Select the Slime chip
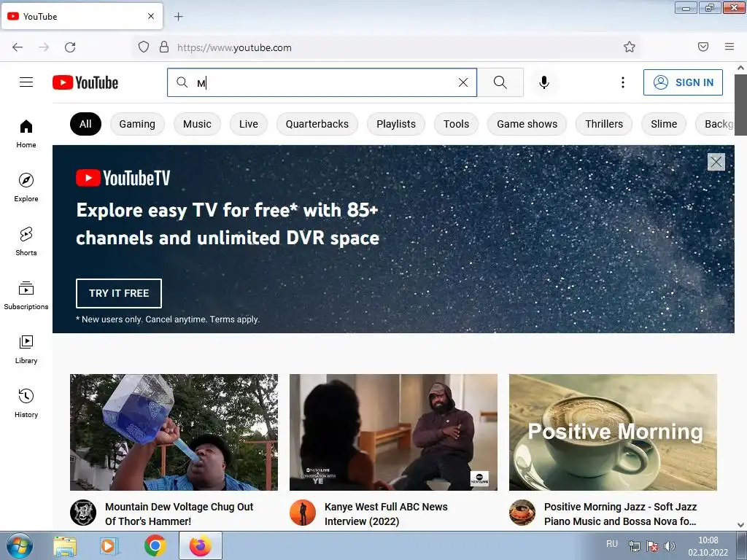Screen dimensions: 747x560 (x=664, y=124)
